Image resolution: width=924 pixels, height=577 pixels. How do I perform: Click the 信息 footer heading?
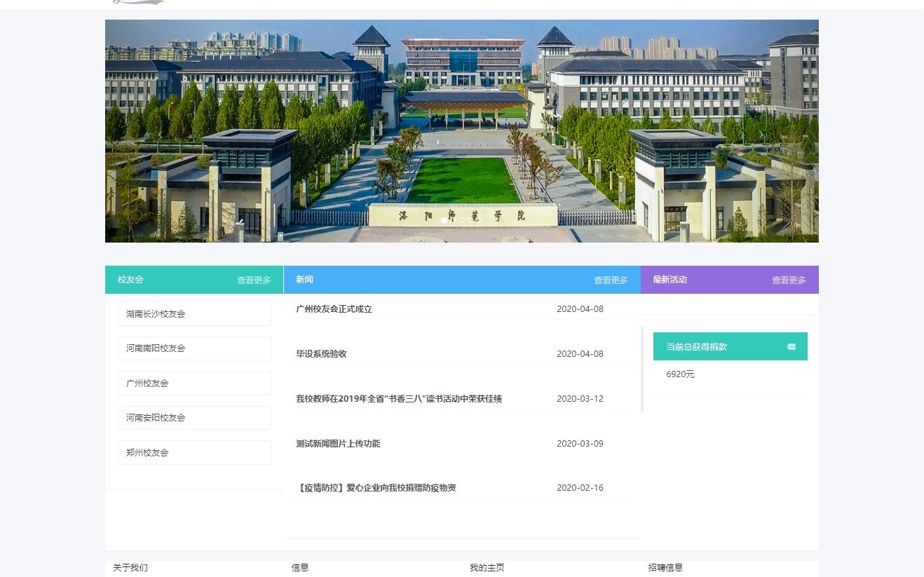(x=300, y=567)
